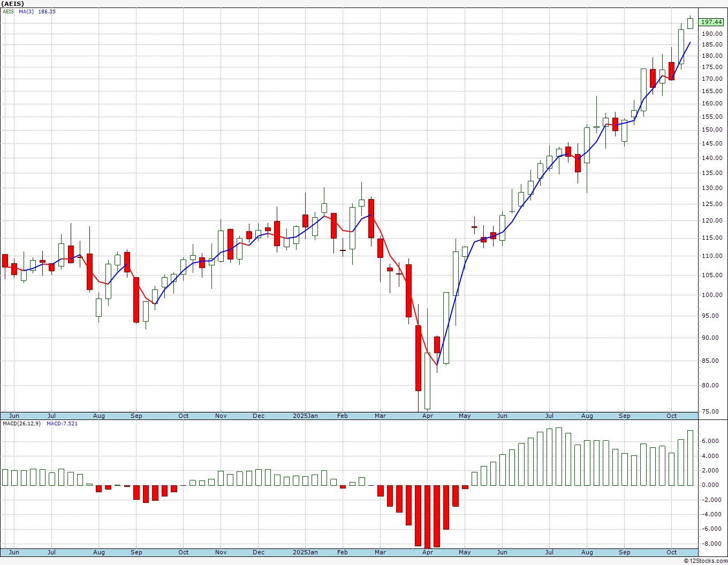Click the 180.00 price axis label
The height and width of the screenshot is (565, 728).
[712, 56]
